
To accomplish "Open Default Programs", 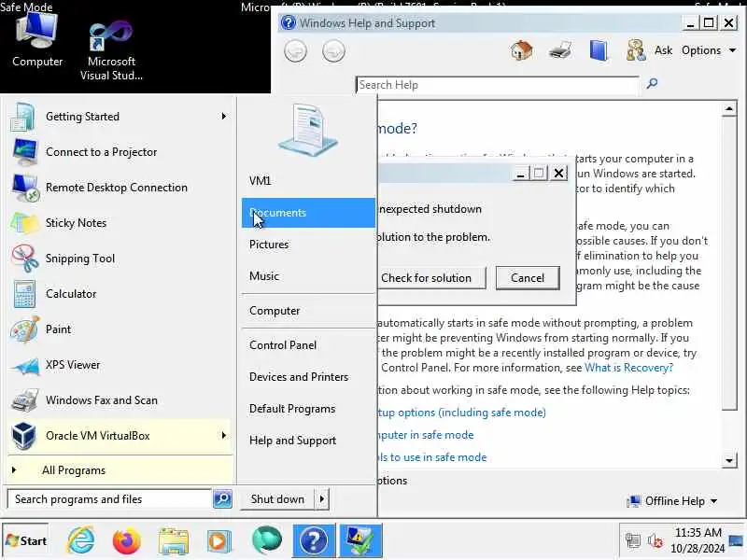I will [x=308, y=409].
